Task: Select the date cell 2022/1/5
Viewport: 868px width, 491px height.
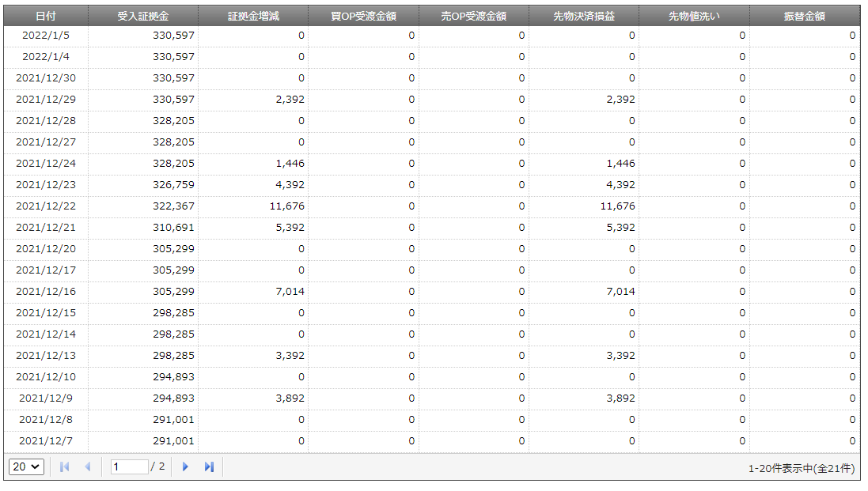Action: point(46,36)
